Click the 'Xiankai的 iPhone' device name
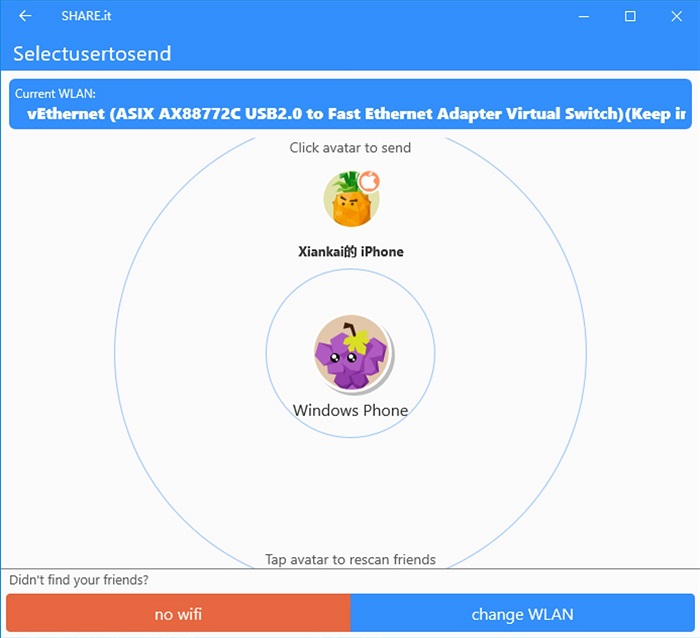 point(351,252)
